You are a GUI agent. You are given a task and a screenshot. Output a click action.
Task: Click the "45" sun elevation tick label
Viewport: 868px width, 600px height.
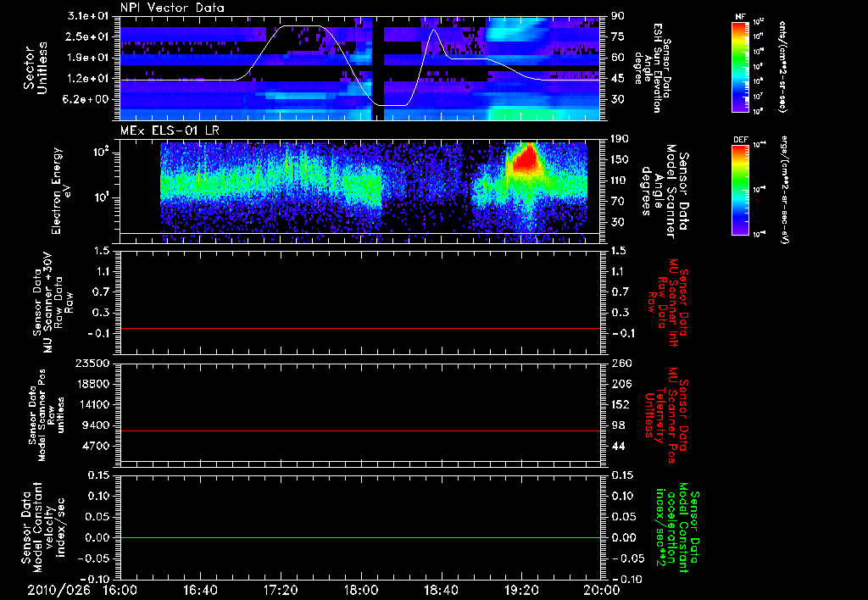tap(618, 79)
